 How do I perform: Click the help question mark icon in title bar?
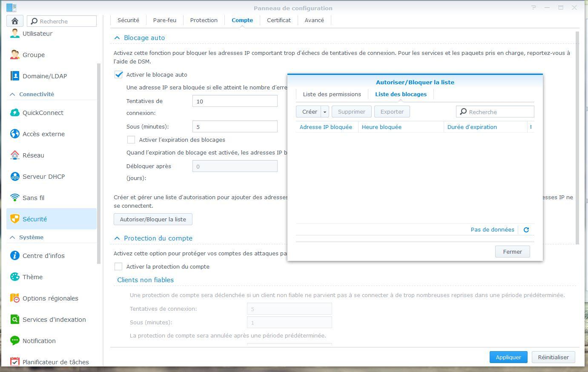pos(534,8)
